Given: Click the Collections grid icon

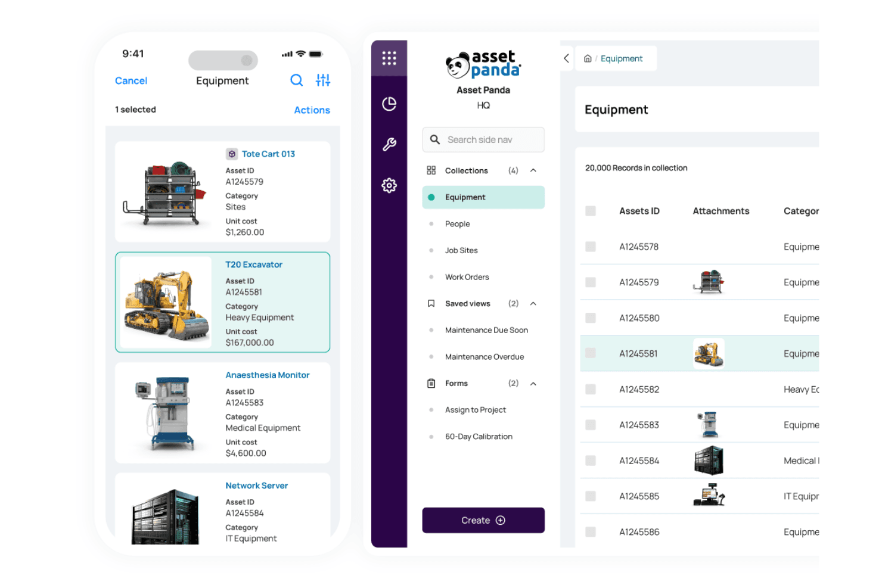Looking at the screenshot, I should click(x=431, y=170).
